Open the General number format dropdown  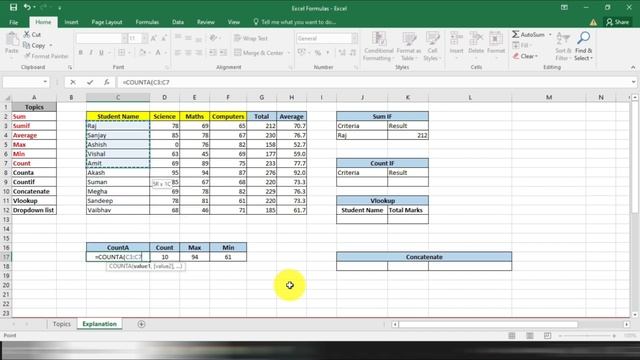354,38
